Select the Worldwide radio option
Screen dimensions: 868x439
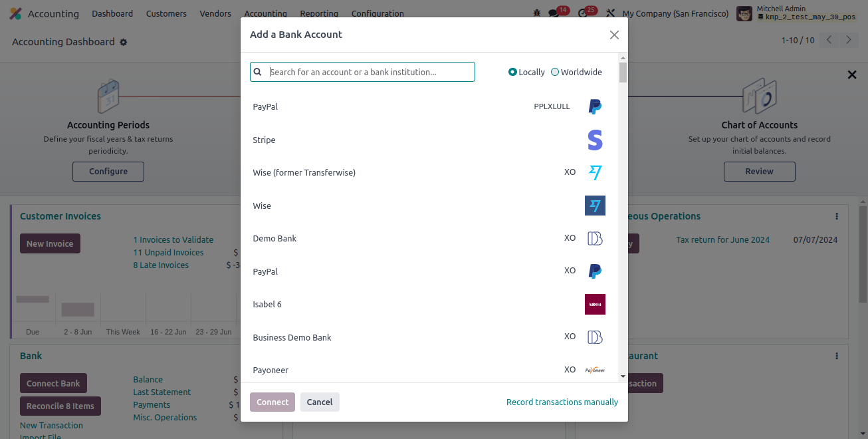555,72
